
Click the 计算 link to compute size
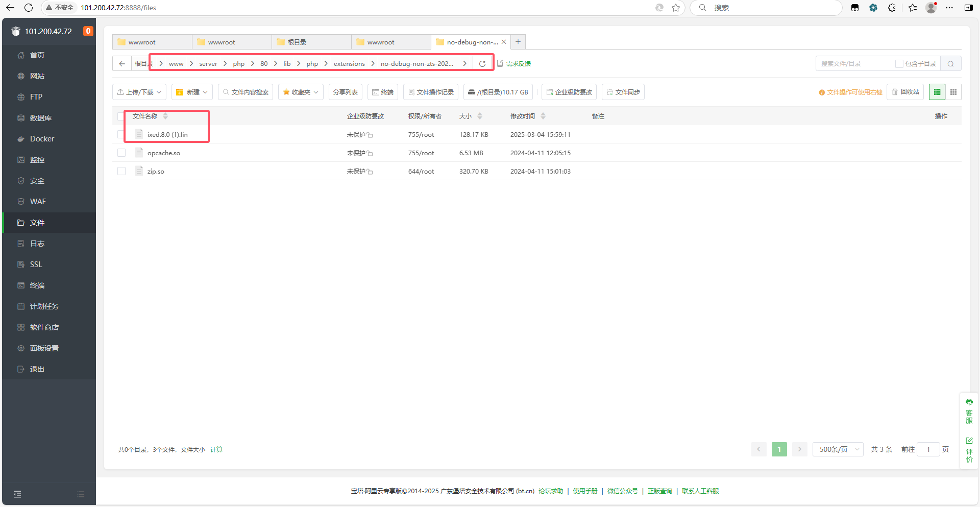coord(216,449)
